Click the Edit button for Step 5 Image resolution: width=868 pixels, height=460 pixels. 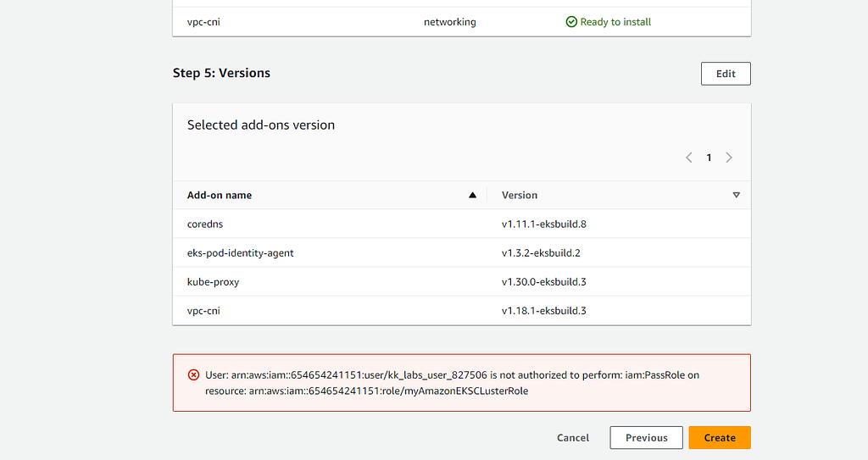coord(726,74)
